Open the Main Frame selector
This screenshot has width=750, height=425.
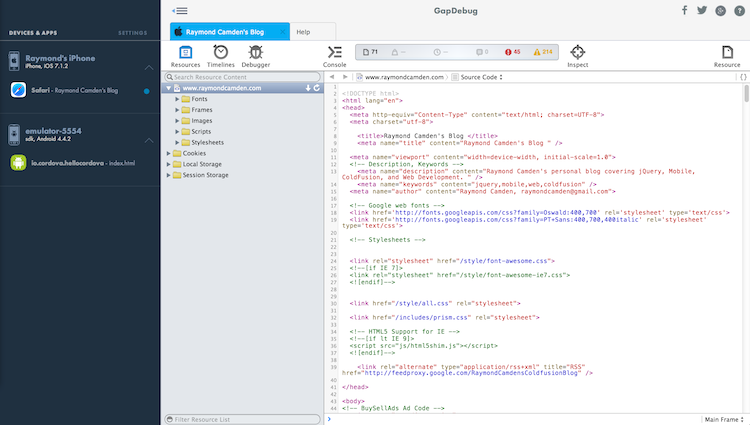(x=724, y=419)
